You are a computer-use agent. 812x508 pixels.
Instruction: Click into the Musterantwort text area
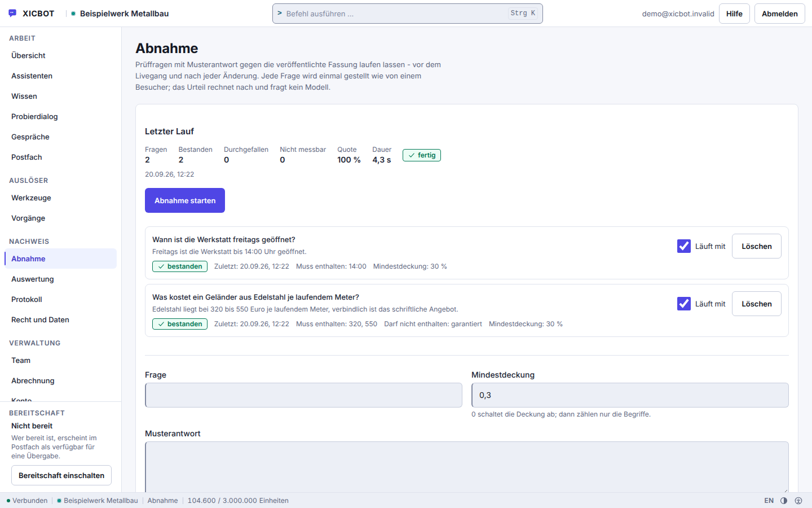(x=467, y=467)
